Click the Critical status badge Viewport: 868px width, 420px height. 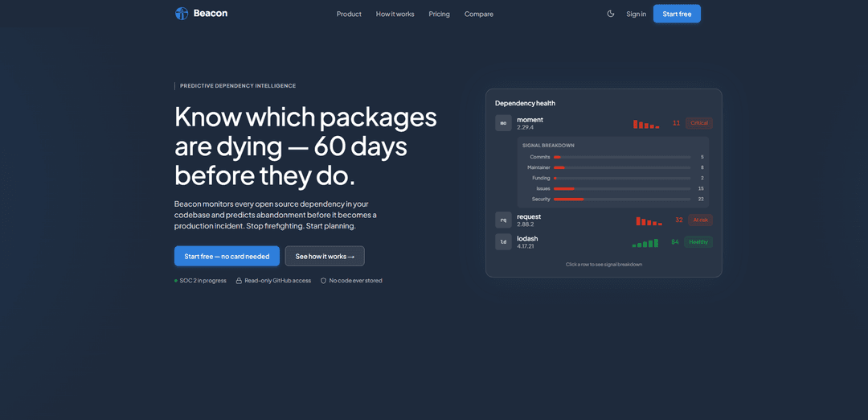tap(698, 123)
